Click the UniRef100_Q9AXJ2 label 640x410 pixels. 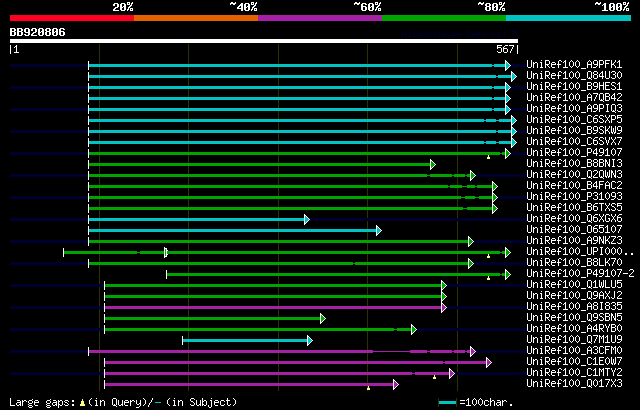coord(574,296)
